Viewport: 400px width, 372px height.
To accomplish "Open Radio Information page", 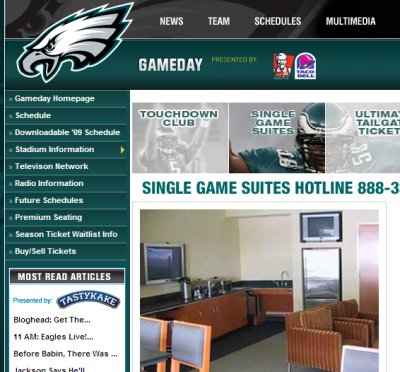I will pyautogui.click(x=49, y=183).
